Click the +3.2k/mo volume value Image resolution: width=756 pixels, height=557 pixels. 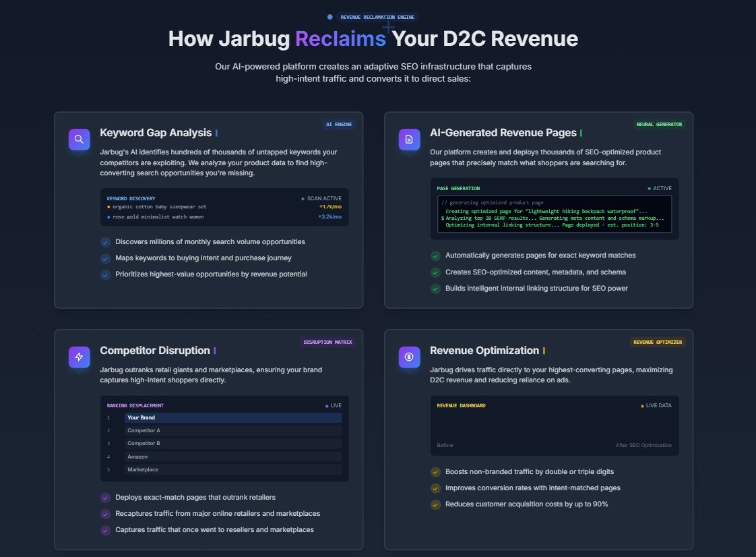point(329,216)
